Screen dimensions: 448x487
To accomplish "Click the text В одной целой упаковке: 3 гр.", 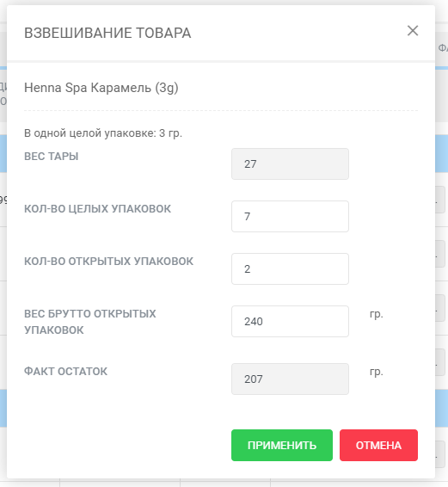I will point(103,133).
